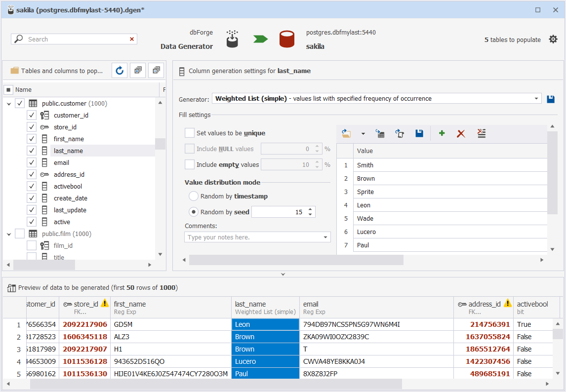Open the Generator type dropdown
The width and height of the screenshot is (566, 392).
point(536,99)
